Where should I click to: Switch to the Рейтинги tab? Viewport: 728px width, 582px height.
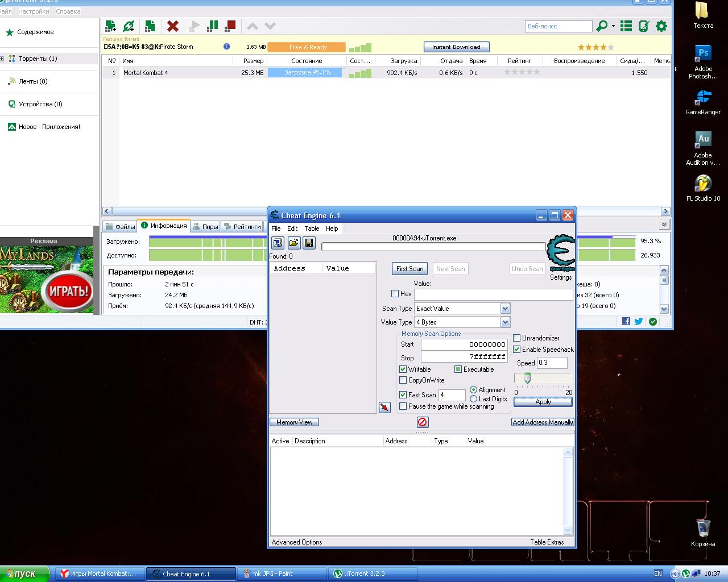coord(242,227)
